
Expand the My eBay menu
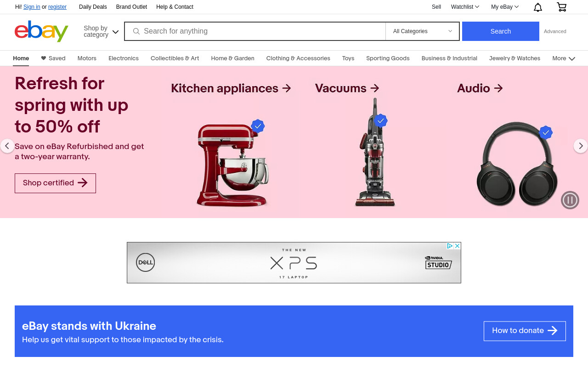pos(505,7)
